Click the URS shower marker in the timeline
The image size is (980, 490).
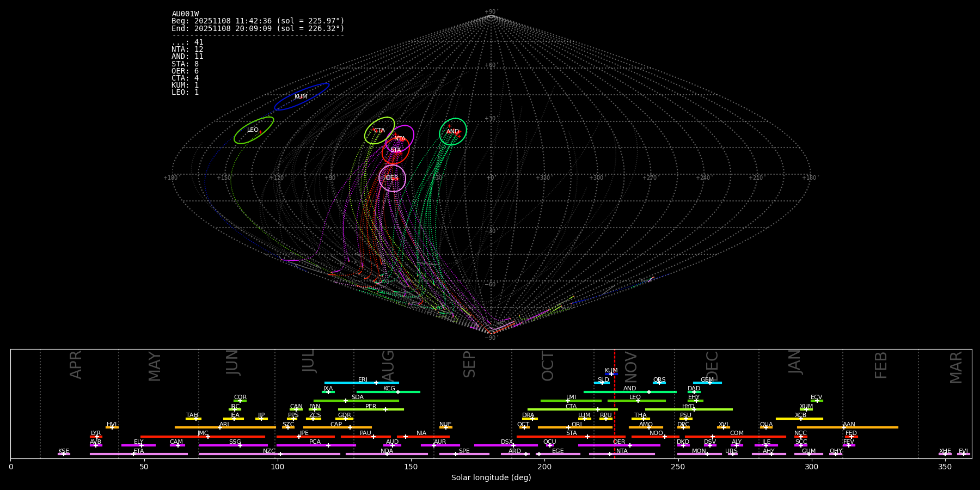click(732, 454)
